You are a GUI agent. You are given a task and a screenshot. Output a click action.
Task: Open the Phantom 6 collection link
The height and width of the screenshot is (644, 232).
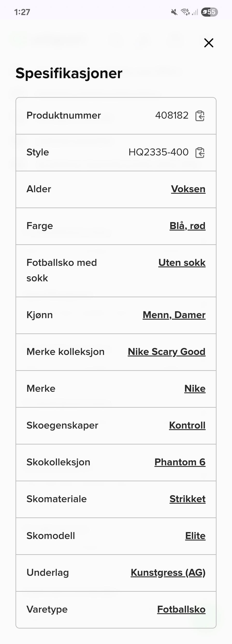180,462
